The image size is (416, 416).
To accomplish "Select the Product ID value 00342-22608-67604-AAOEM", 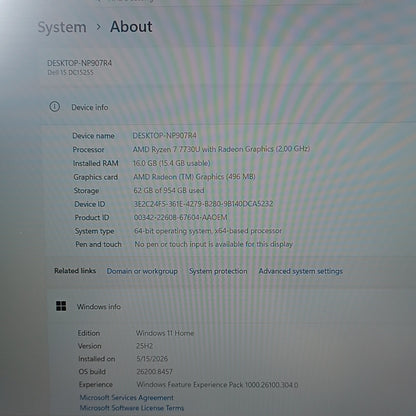I will [180, 217].
